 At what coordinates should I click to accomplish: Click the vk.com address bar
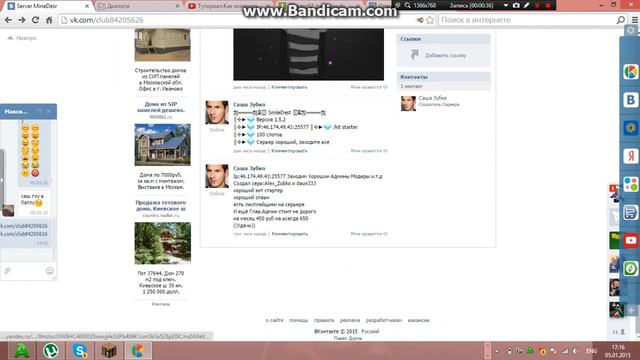click(x=237, y=20)
